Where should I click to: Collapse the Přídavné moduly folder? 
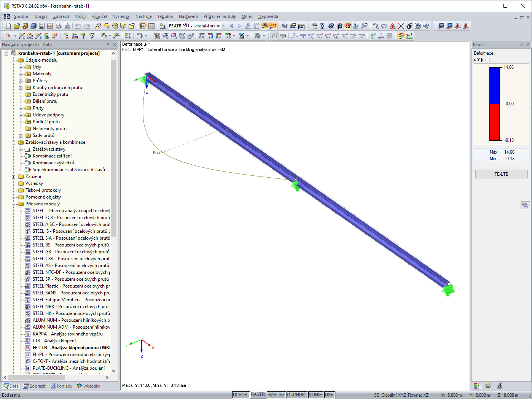pos(14,204)
